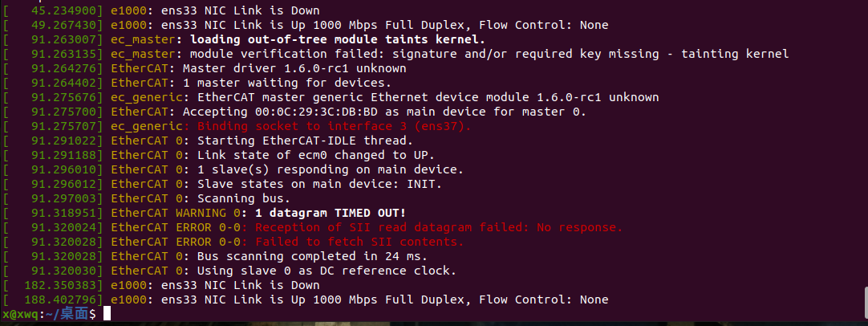Click the 'Master driver 1.6.0-rc1 unknown' line
This screenshot has height=326, width=868.
click(294, 69)
